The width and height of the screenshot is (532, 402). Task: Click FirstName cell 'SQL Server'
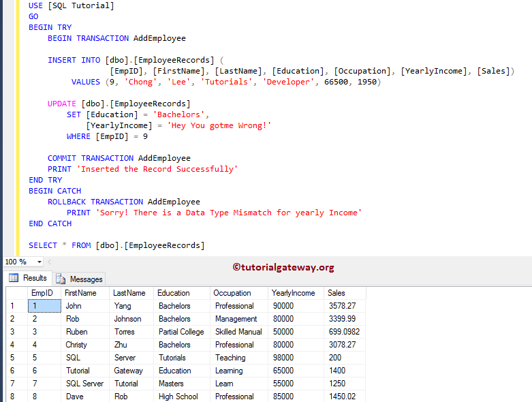coord(84,384)
